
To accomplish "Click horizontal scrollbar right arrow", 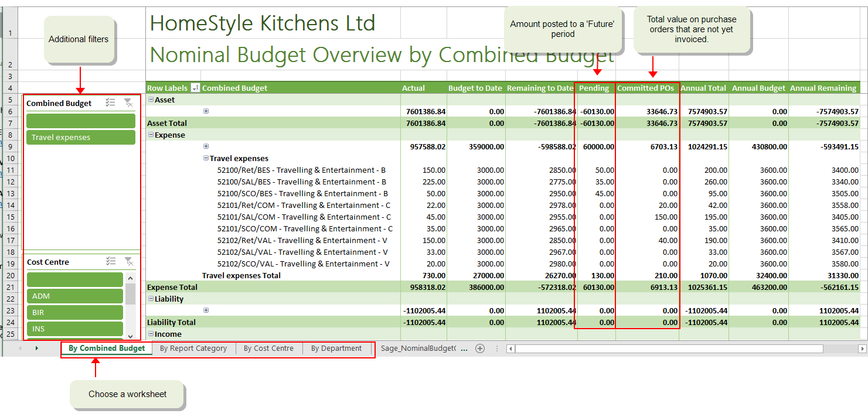I will coord(862,348).
